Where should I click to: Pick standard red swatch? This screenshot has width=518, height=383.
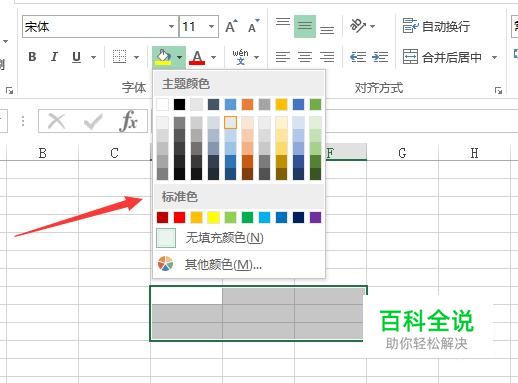tap(179, 217)
